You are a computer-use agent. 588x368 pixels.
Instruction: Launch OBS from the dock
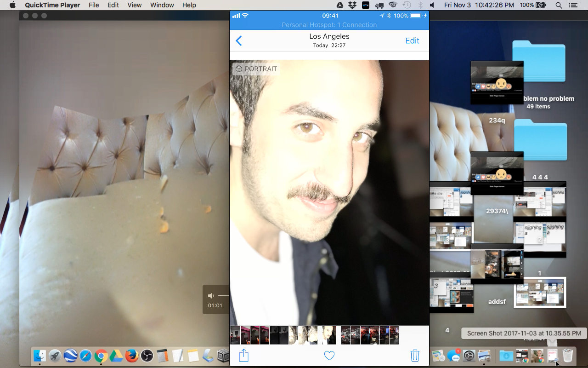(148, 355)
